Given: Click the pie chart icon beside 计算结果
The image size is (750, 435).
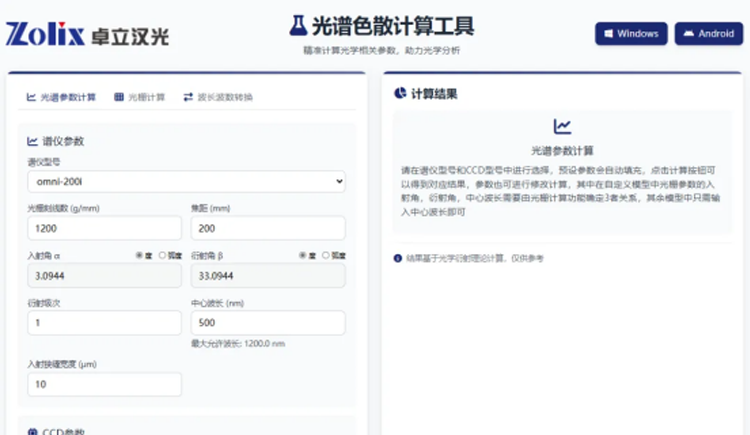Looking at the screenshot, I should [400, 93].
